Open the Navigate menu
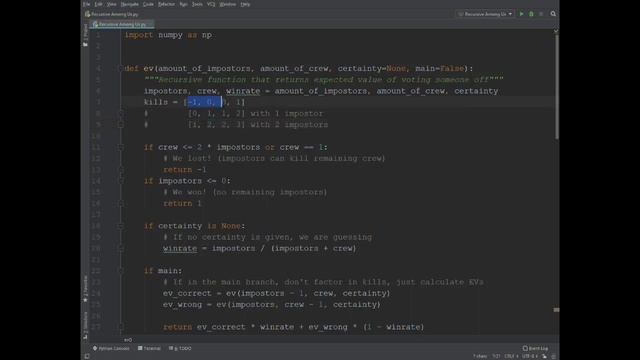 (x=130, y=4)
